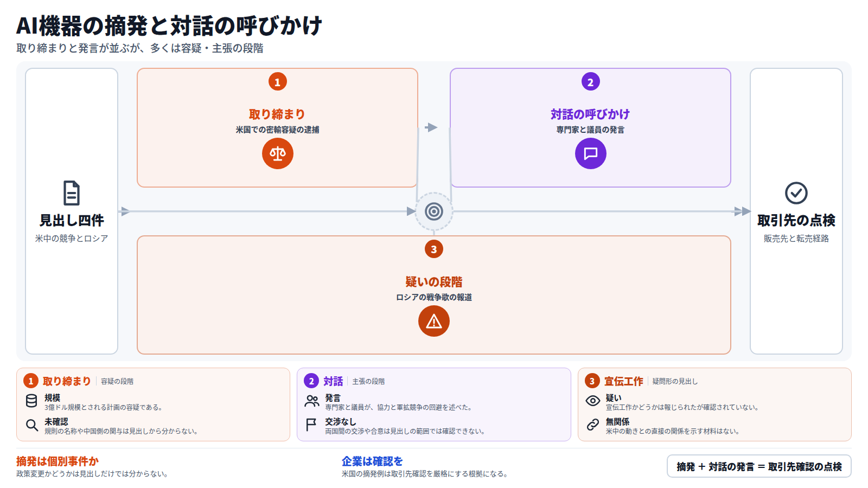Click the text 米国での密輸容疑の逮捕

pyautogui.click(x=277, y=130)
